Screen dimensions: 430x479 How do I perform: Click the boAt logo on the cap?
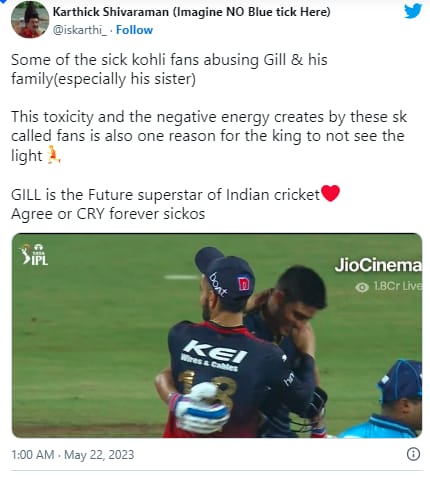pyautogui.click(x=218, y=285)
